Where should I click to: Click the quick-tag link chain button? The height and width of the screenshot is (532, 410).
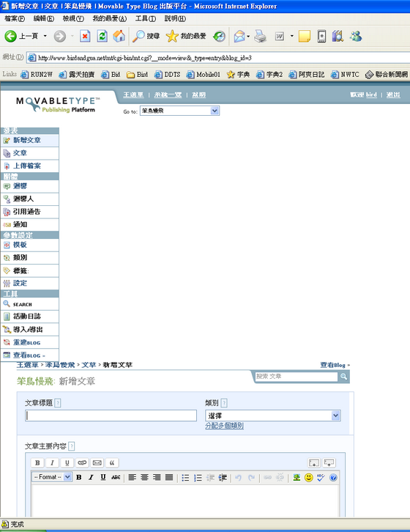tap(82, 462)
